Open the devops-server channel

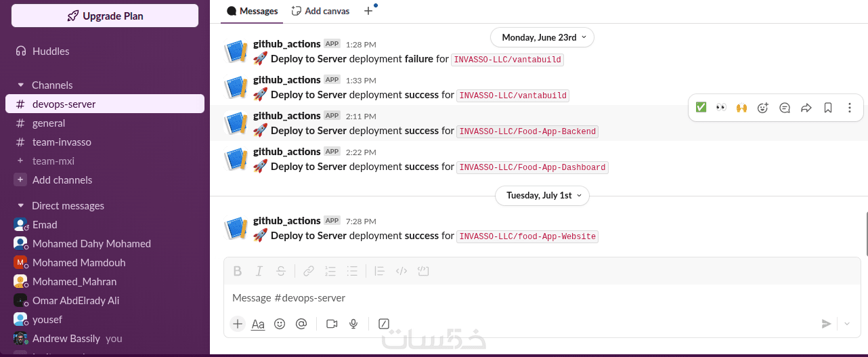tap(105, 104)
